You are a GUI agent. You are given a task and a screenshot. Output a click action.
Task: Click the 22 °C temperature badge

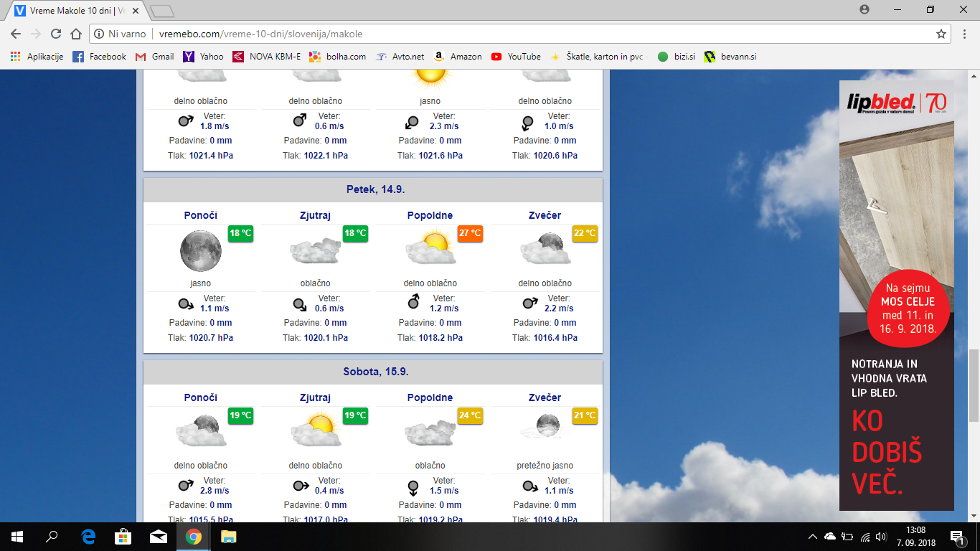click(x=585, y=233)
